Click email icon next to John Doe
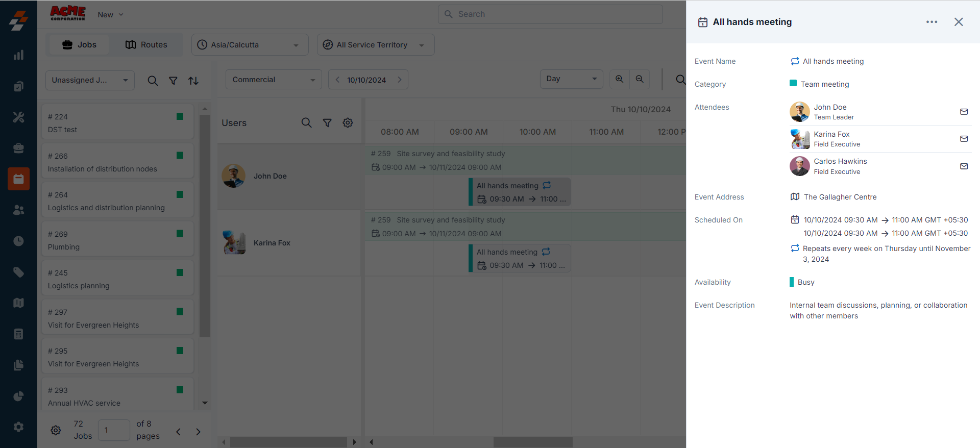This screenshot has width=980, height=448. 964,112
